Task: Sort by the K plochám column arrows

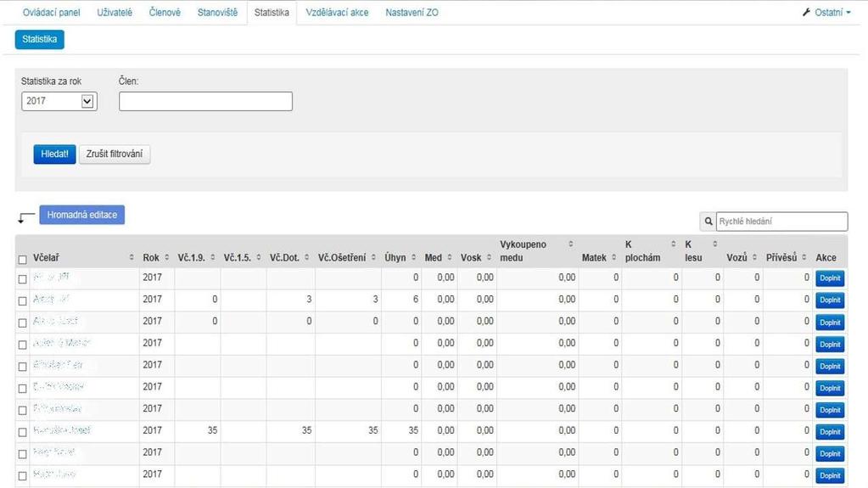Action: [x=674, y=244]
